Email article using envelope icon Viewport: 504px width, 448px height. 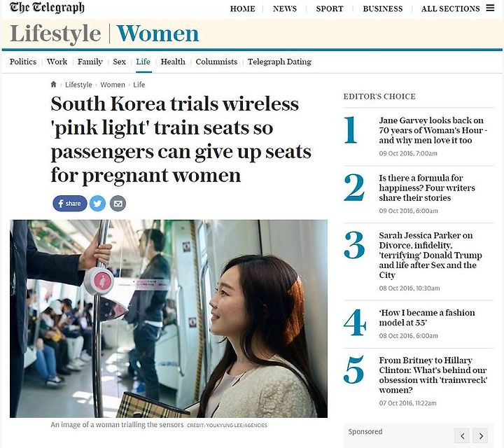click(x=118, y=204)
